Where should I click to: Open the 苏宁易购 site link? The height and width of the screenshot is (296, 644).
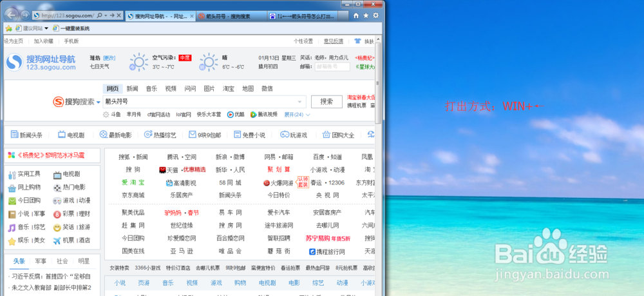pyautogui.click(x=328, y=239)
